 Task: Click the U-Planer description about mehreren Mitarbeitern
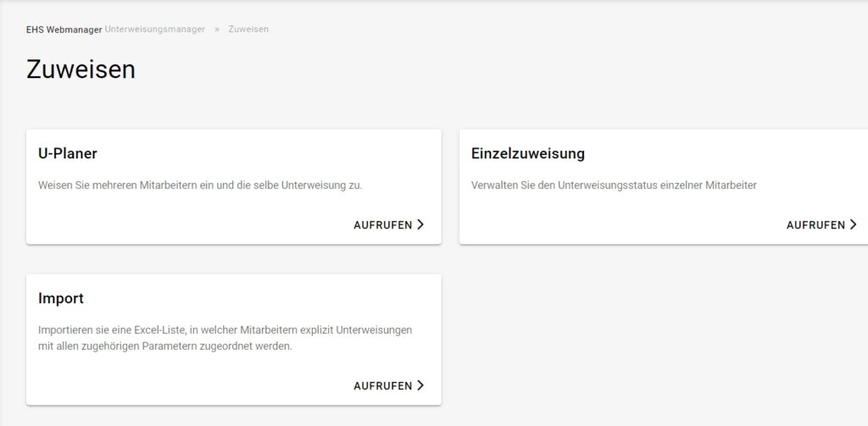(x=200, y=185)
